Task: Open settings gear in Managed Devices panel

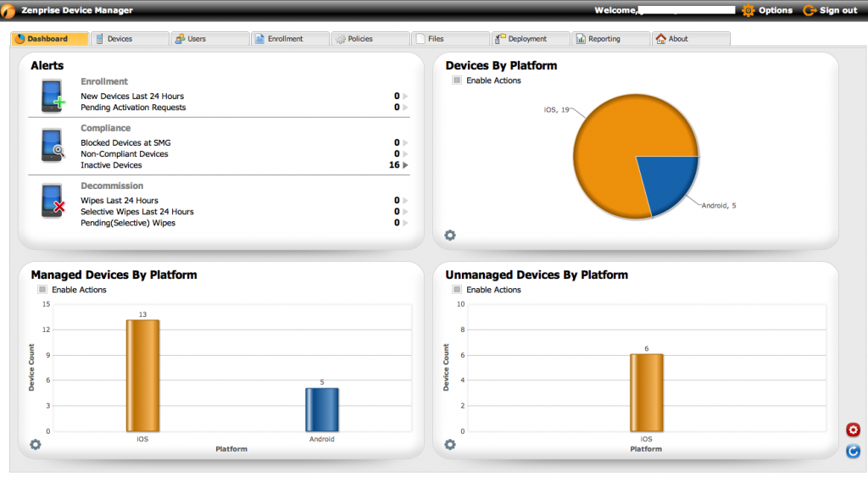Action: pos(36,444)
